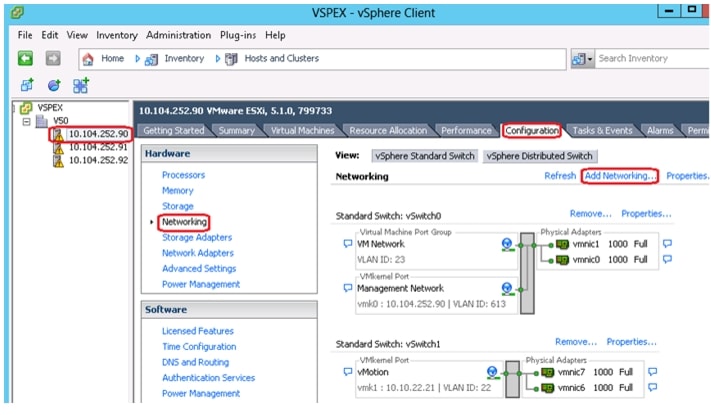
Task: Switch to the Virtual Machines tab
Action: coord(302,131)
